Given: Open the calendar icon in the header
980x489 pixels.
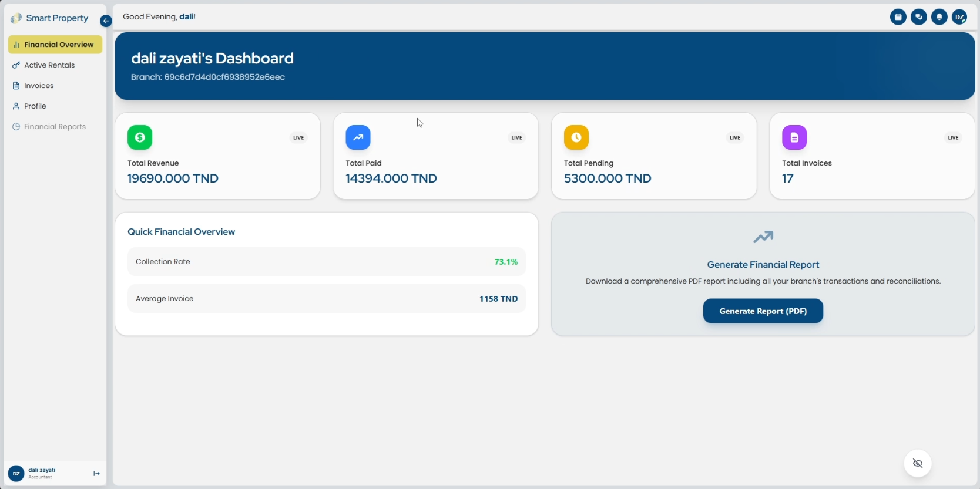Looking at the screenshot, I should coord(898,17).
